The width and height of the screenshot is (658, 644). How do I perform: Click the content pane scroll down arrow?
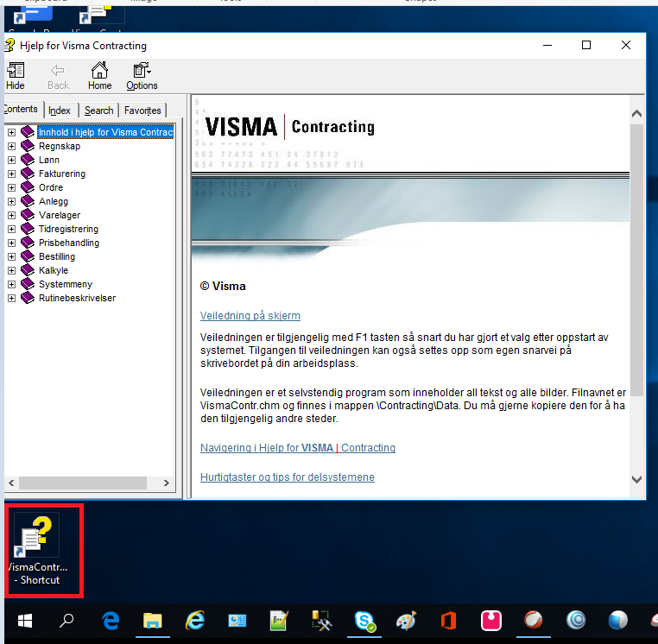636,479
